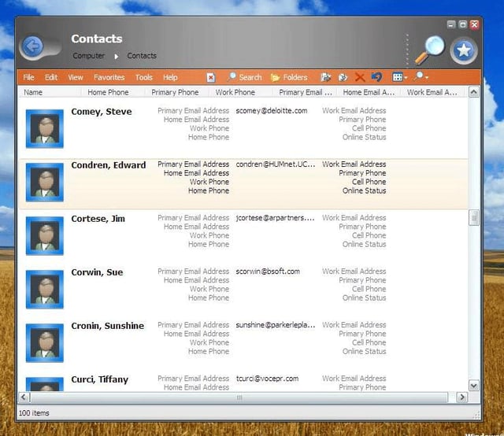Click the star favorites button
This screenshot has width=504, height=436.
pyautogui.click(x=463, y=50)
